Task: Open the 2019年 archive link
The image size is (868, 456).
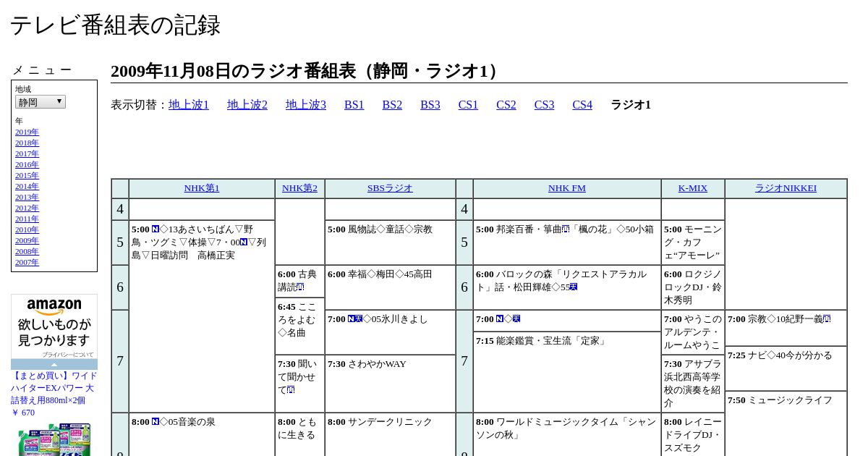Action: 27,132
